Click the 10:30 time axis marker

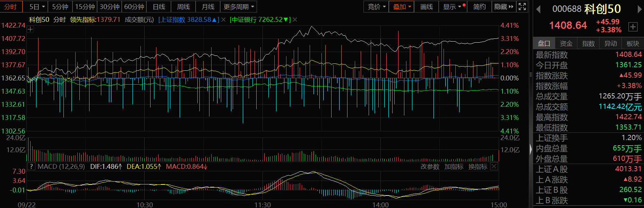145,205
